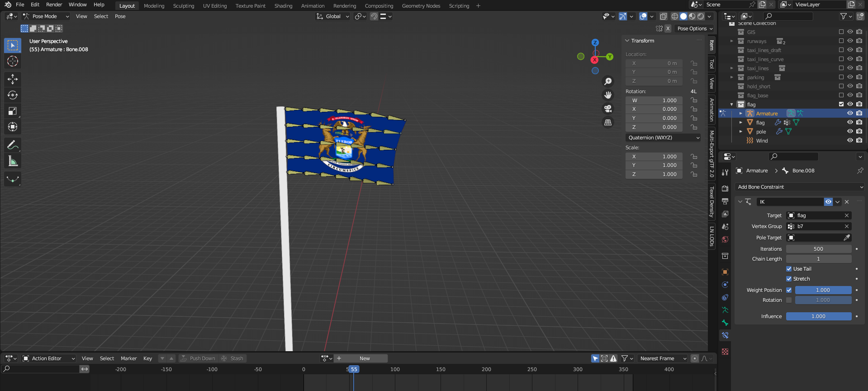
Task: Use the Pole Target eyedropper
Action: [847, 238]
